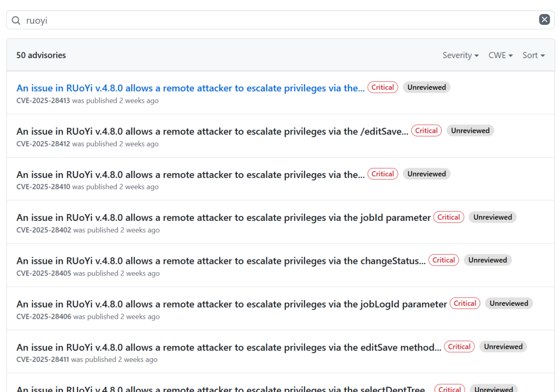
Task: Open the CVE-2025-28413 advisory link
Action: (x=190, y=88)
